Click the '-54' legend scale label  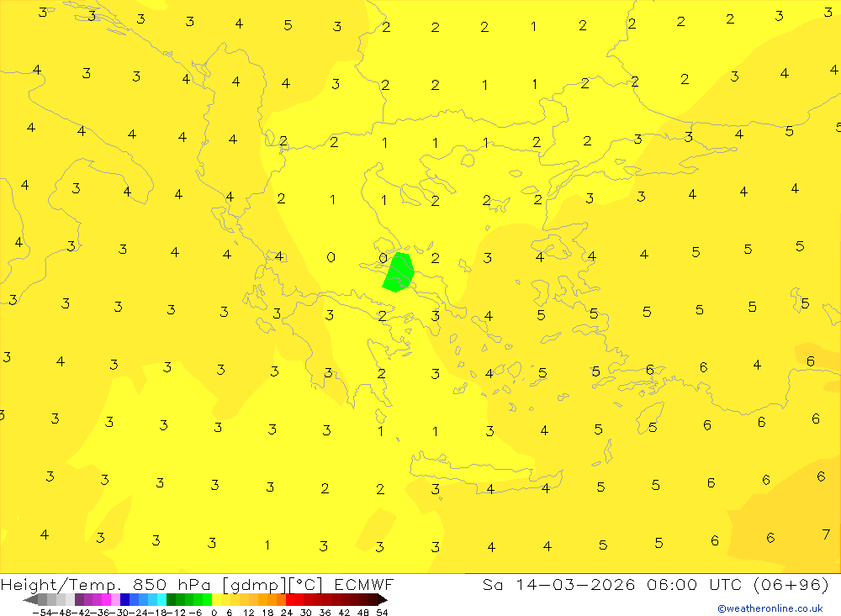tap(43, 613)
